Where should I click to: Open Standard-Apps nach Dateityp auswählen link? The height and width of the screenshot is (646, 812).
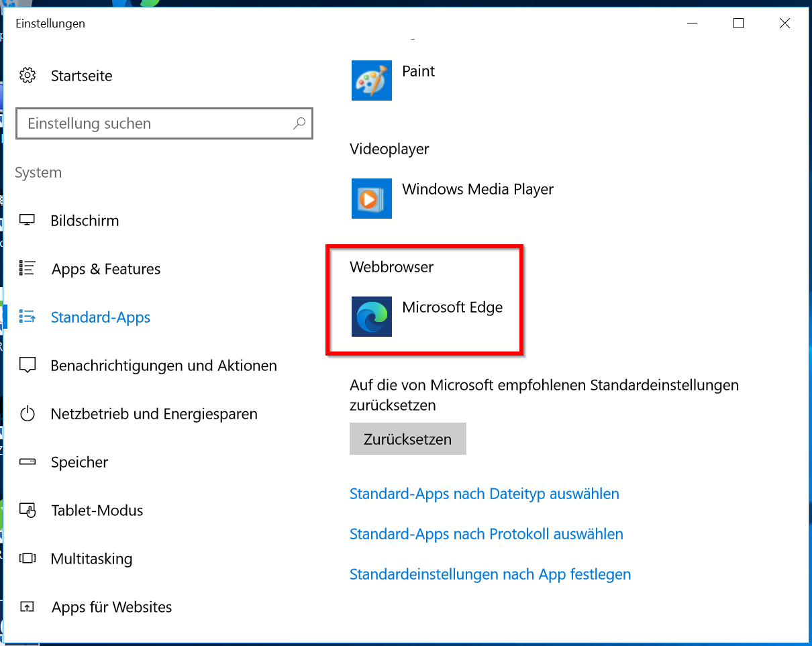coord(485,494)
